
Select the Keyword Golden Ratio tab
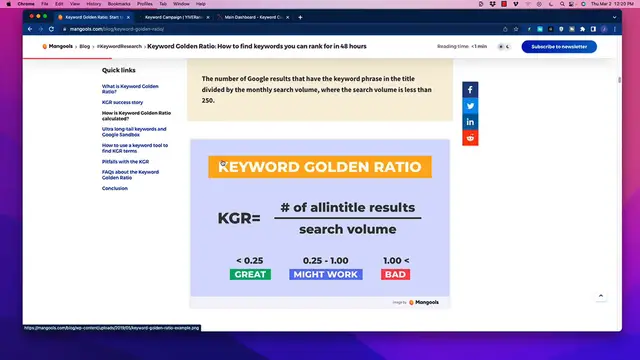(x=94, y=17)
